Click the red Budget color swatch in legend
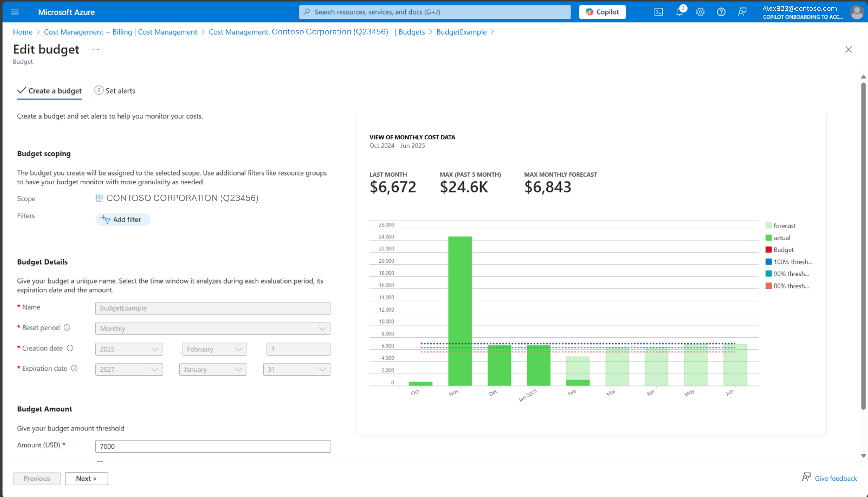The image size is (868, 497). click(768, 250)
